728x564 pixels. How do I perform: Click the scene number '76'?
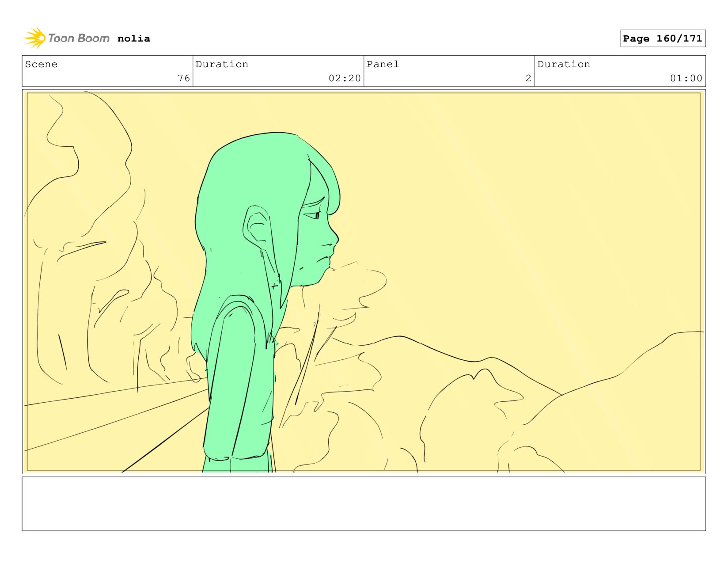[184, 78]
